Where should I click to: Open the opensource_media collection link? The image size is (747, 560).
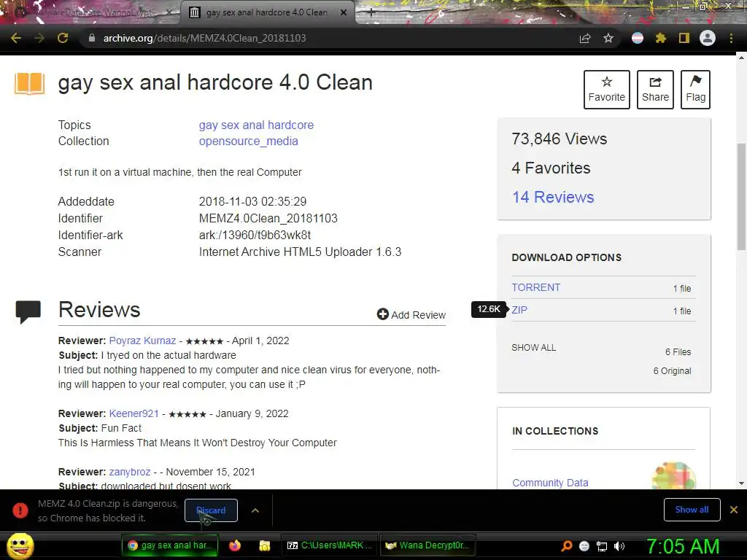pos(248,141)
